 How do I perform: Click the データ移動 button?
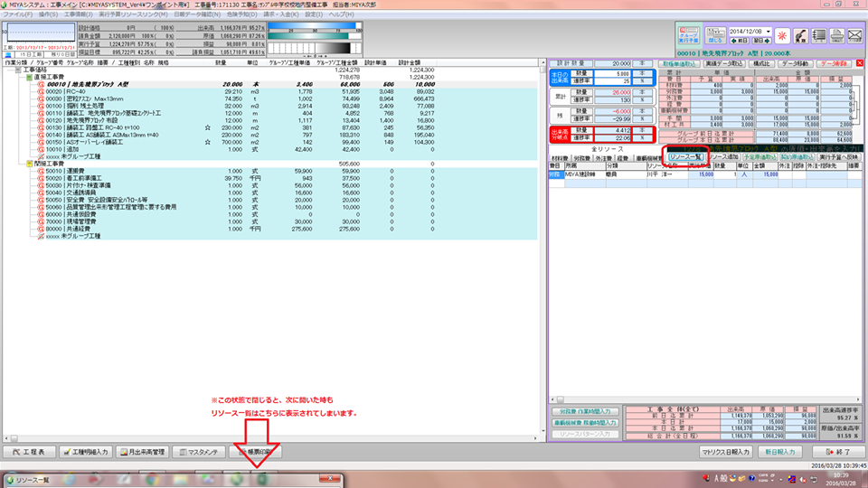pos(796,63)
